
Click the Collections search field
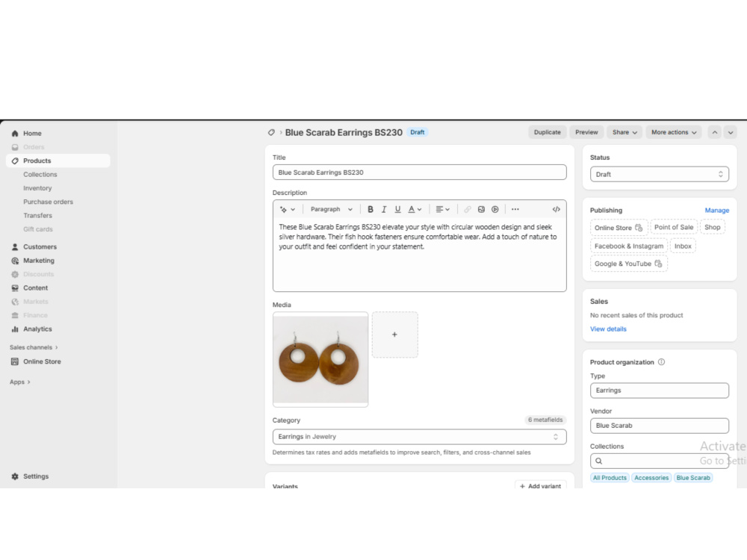coord(660,461)
